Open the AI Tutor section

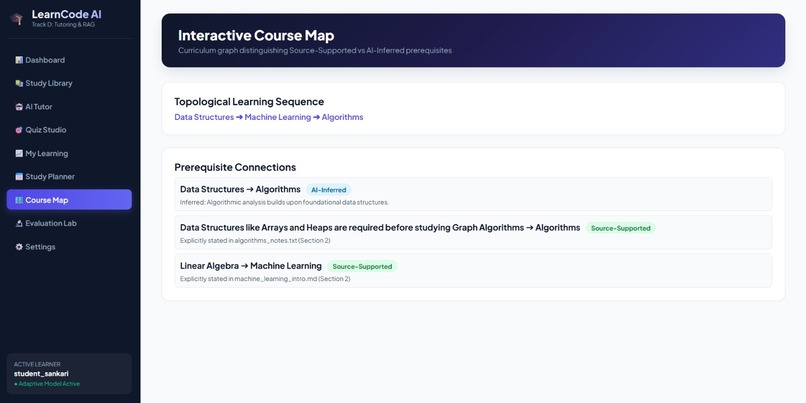(69, 107)
